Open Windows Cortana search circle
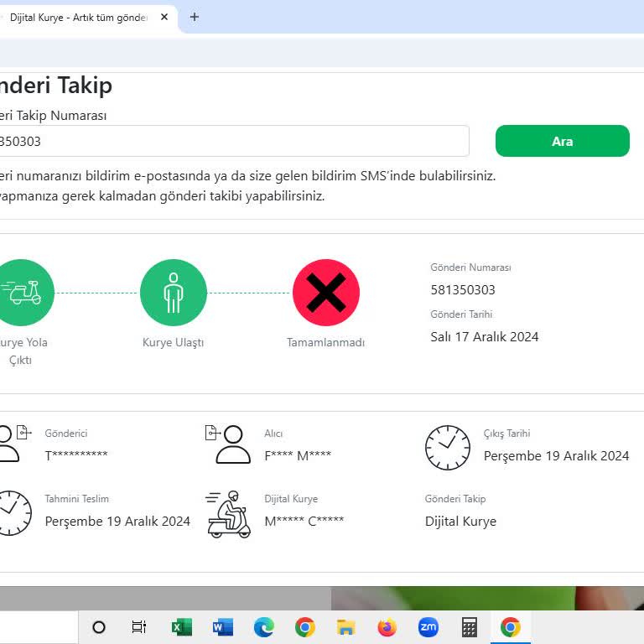 click(x=99, y=627)
